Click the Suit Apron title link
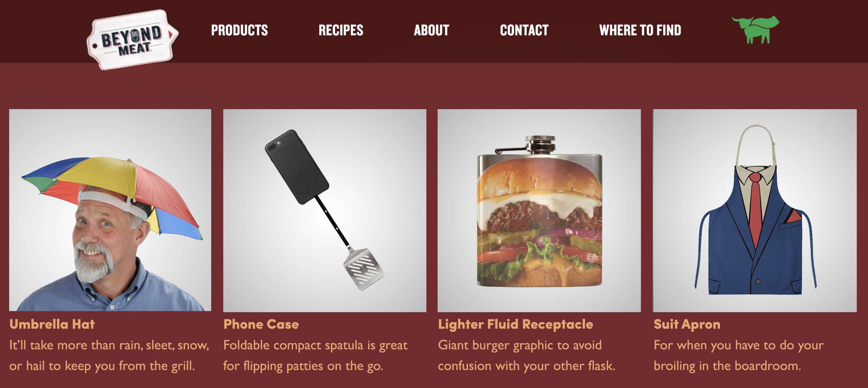Screen dimensions: 868x388 pos(687,324)
